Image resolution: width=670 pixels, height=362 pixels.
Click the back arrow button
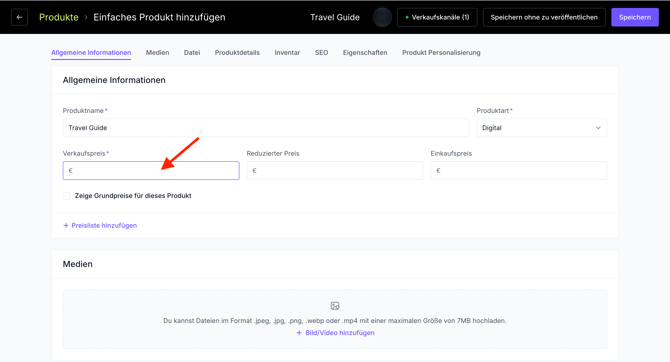19,18
